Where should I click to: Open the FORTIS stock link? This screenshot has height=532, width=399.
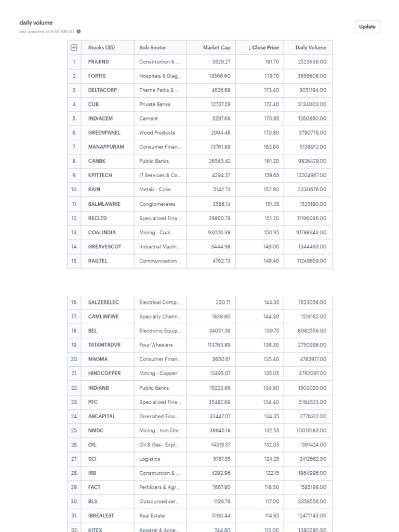pyautogui.click(x=97, y=76)
